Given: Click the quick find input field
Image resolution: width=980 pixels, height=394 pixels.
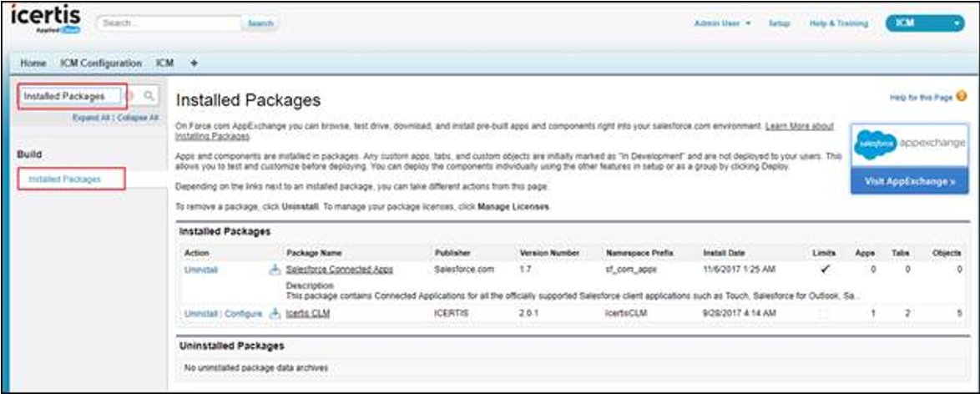Looking at the screenshot, I should click(70, 96).
